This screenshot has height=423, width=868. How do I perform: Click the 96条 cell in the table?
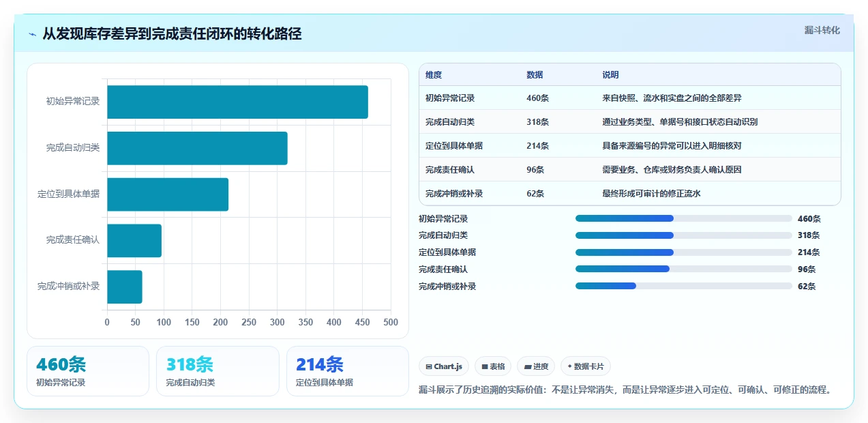(535, 170)
